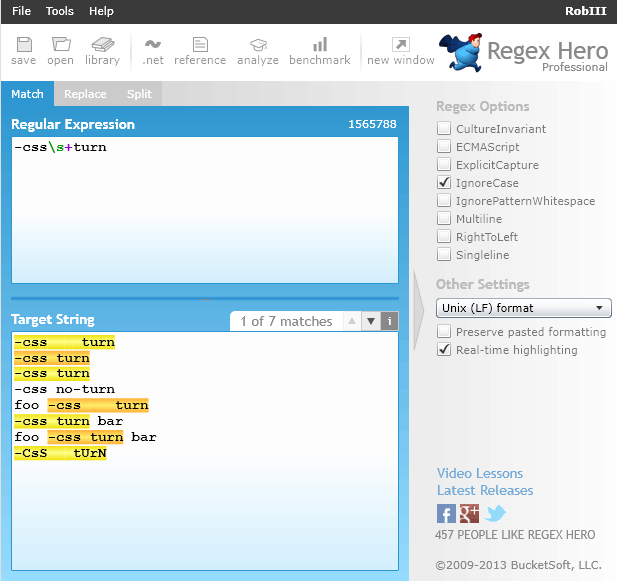Open the Latest Releases link
Image resolution: width=617 pixels, height=581 pixels.
485,491
